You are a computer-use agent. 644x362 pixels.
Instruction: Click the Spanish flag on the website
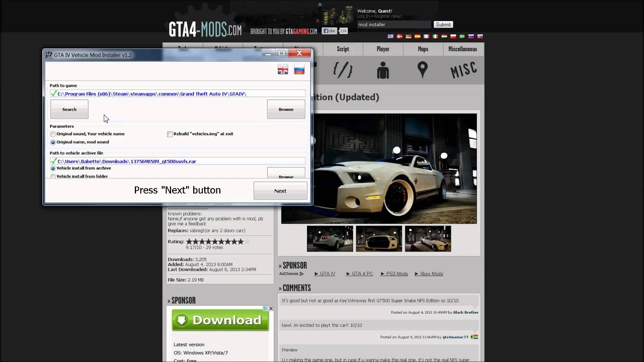pyautogui.click(x=418, y=37)
